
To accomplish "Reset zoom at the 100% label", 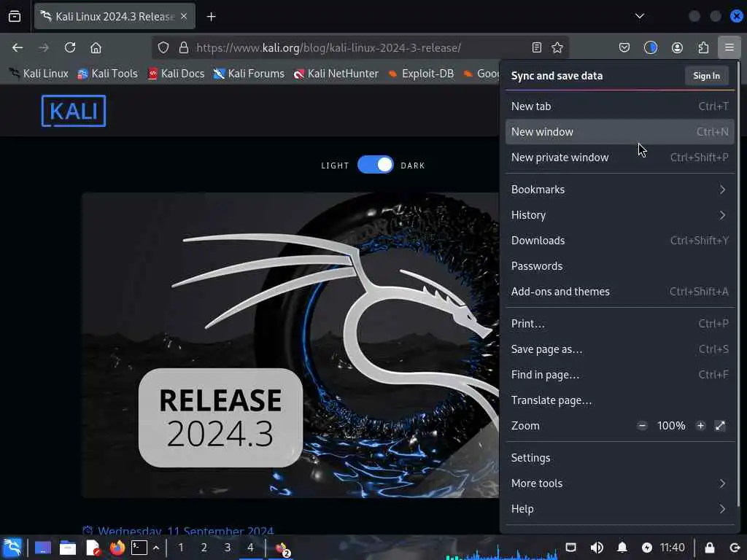I will [671, 426].
